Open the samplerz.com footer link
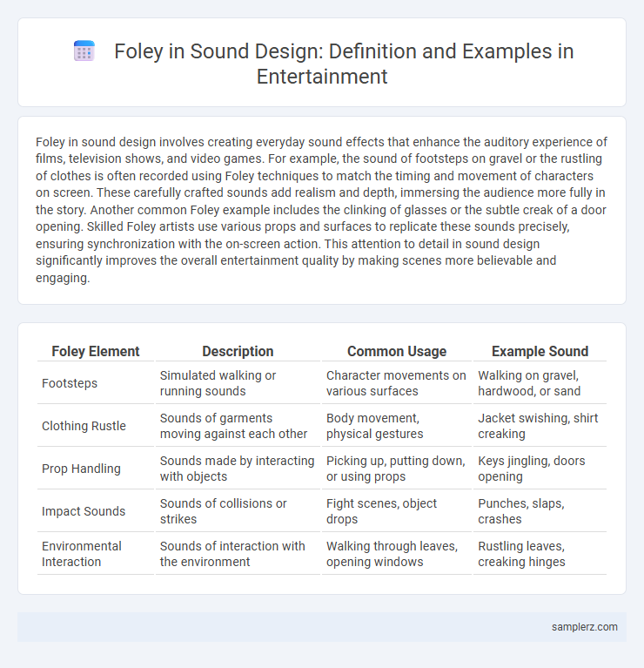The image size is (644, 668). [585, 627]
